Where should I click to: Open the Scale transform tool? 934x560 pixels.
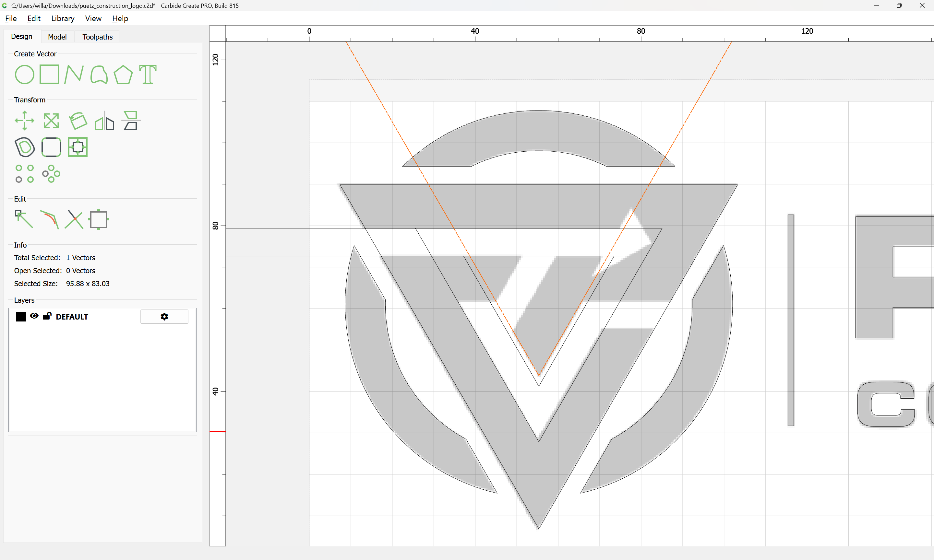click(51, 121)
